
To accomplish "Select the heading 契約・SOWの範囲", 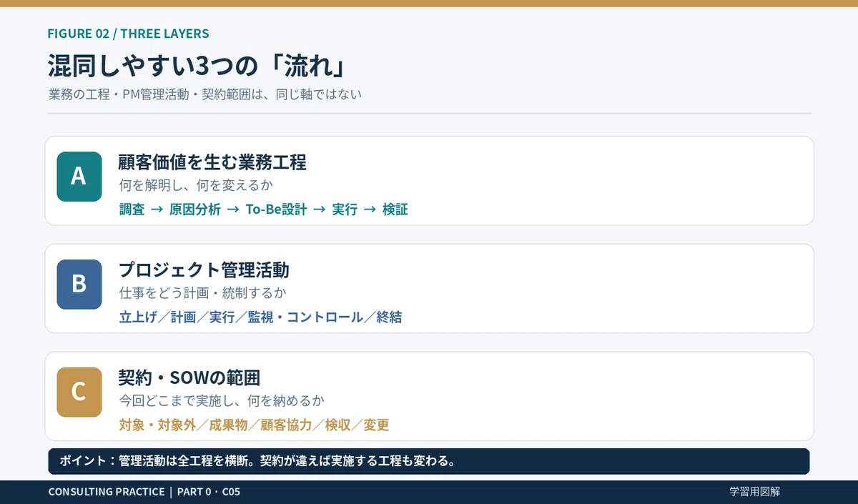I will pos(189,377).
